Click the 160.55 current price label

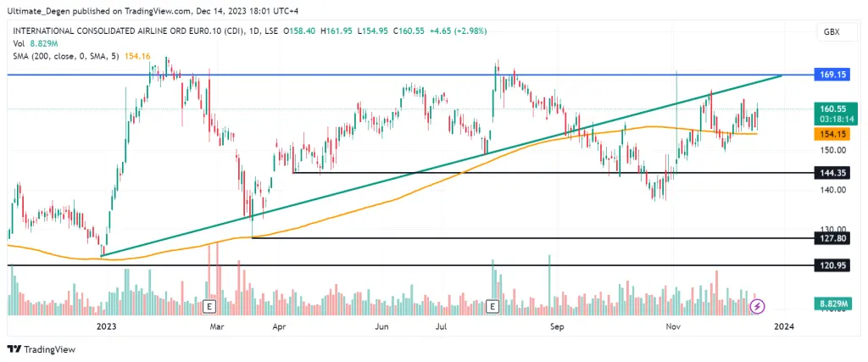point(835,109)
